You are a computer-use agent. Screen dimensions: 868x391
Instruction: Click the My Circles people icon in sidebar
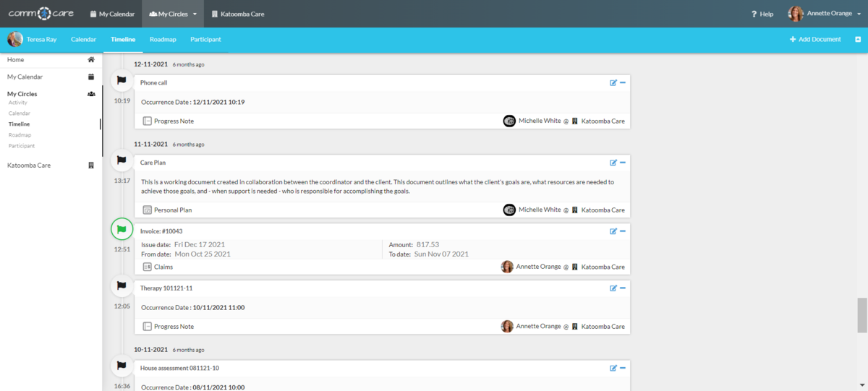click(x=91, y=94)
